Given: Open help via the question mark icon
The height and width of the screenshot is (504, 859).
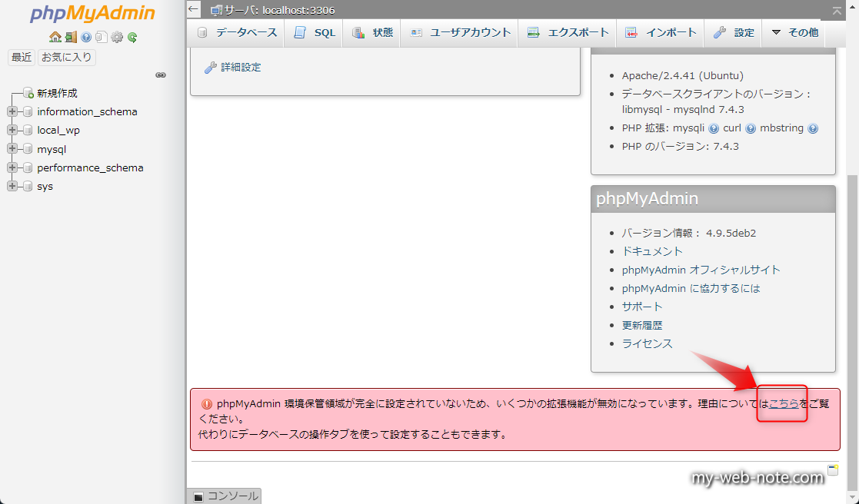Looking at the screenshot, I should pos(85,38).
